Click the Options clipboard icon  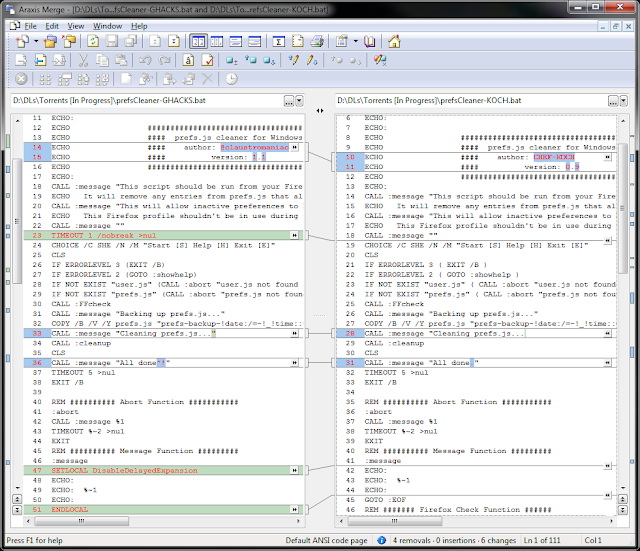[x=341, y=41]
